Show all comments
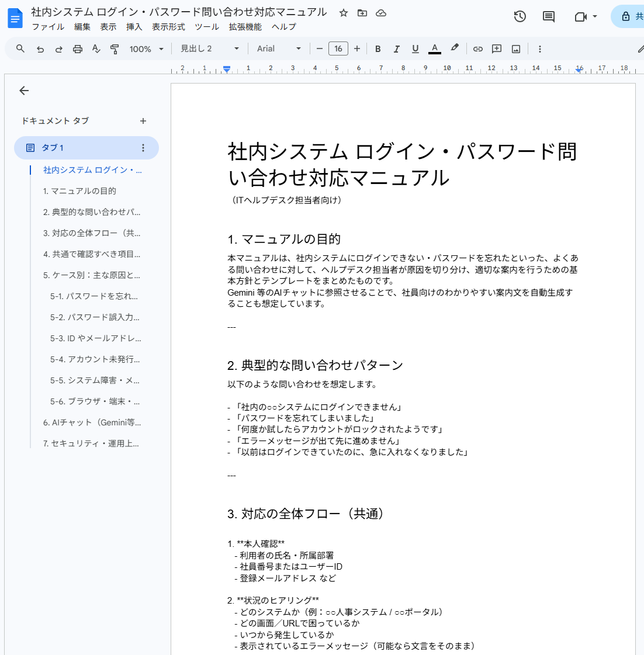 click(x=548, y=17)
